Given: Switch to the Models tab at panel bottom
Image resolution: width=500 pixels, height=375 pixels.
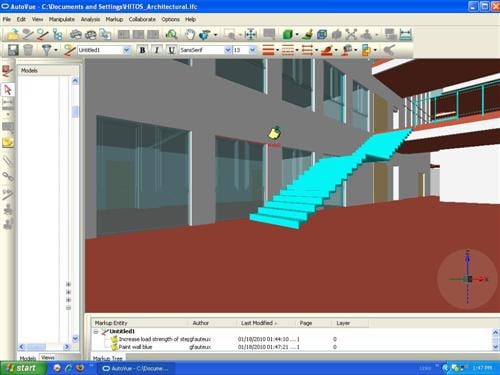Looking at the screenshot, I should point(28,358).
